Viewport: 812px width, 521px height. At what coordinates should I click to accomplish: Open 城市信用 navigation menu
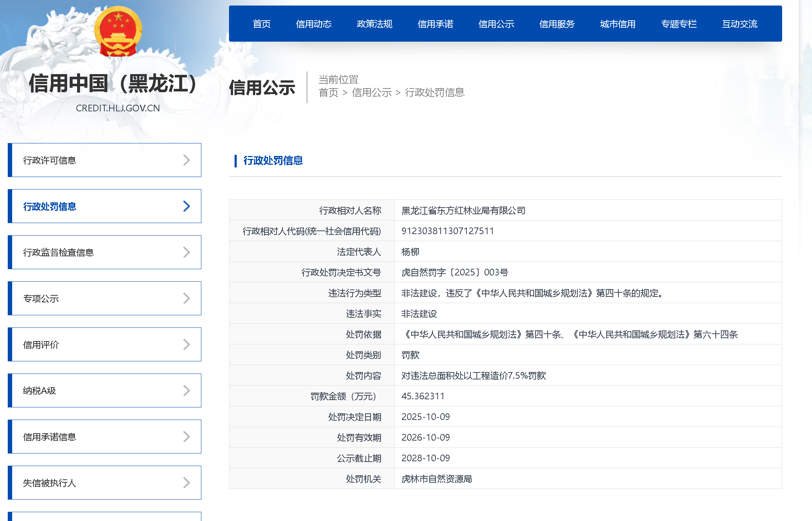point(618,24)
